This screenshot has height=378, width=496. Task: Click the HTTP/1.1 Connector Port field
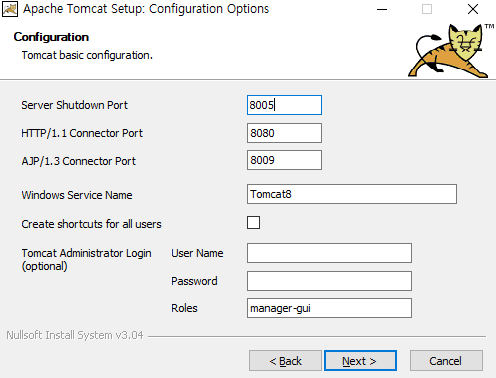pyautogui.click(x=284, y=133)
